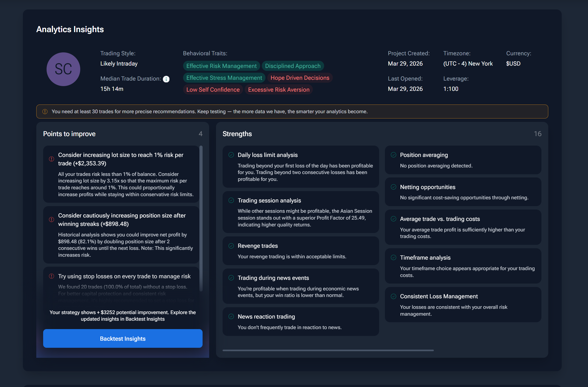The width and height of the screenshot is (588, 387).
Task: Click the $USD currency value
Action: (x=513, y=64)
